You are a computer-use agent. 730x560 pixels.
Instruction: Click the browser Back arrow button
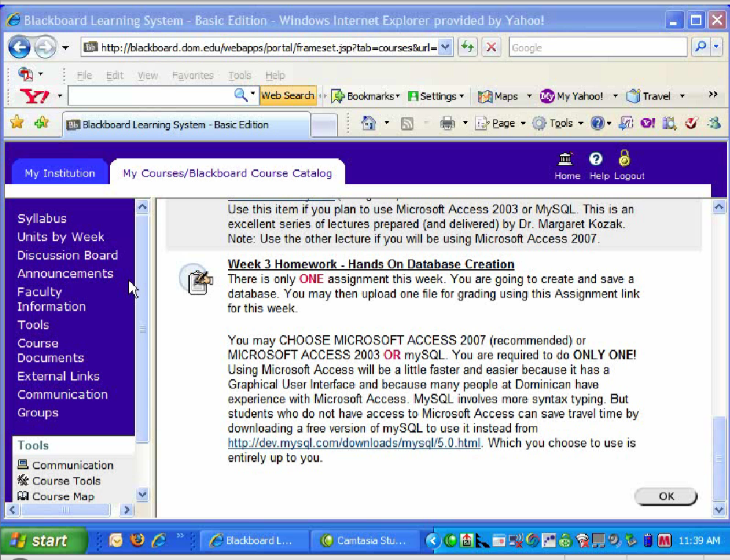pyautogui.click(x=19, y=48)
